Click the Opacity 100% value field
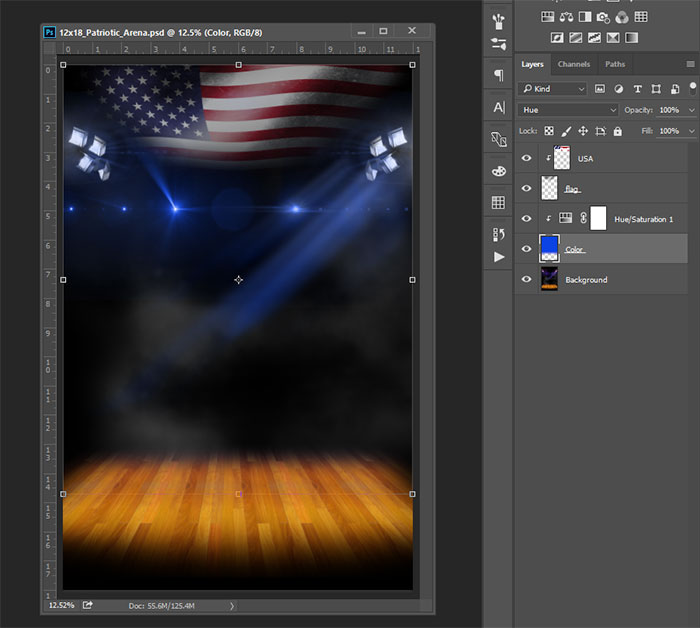 [670, 110]
